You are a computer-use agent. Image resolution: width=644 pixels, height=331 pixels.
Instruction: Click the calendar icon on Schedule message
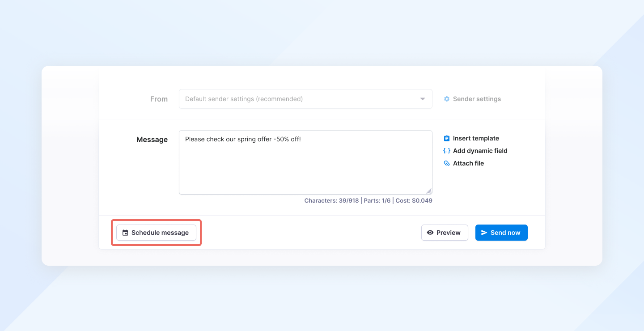(x=125, y=233)
